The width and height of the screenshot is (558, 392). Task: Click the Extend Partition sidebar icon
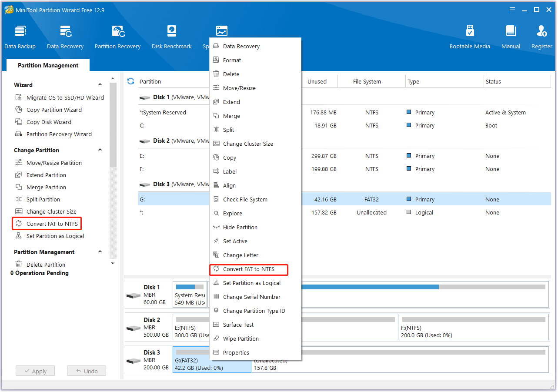pos(19,175)
